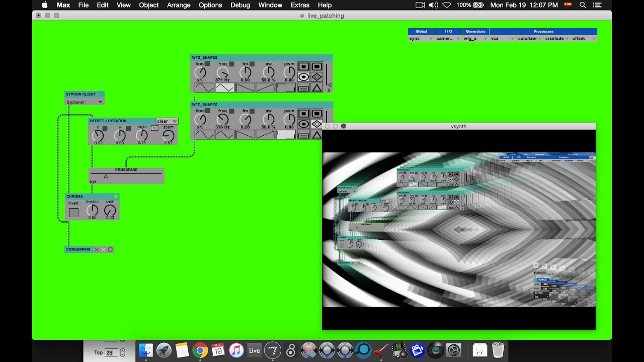Toggle freq checkbox in bottom WFG_SHAPES

click(x=231, y=111)
